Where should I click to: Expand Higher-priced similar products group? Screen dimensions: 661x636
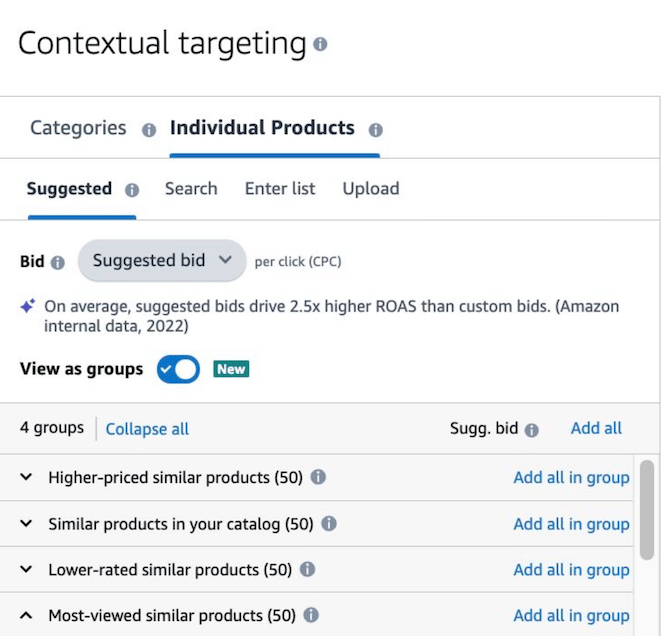click(26, 477)
